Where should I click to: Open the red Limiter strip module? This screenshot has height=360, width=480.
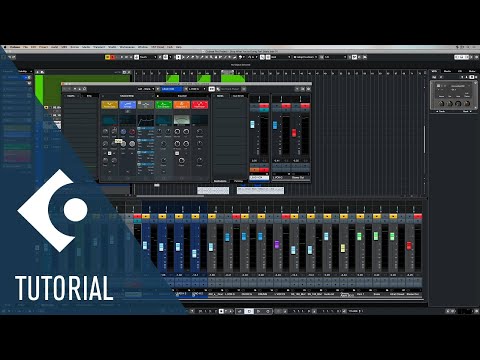pyautogui.click(x=200, y=105)
